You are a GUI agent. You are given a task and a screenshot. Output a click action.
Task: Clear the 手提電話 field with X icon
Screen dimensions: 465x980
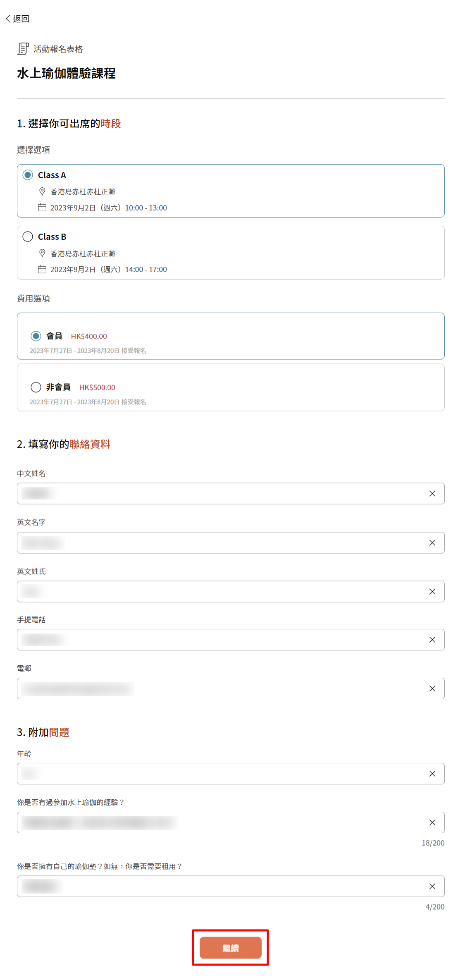click(x=432, y=640)
